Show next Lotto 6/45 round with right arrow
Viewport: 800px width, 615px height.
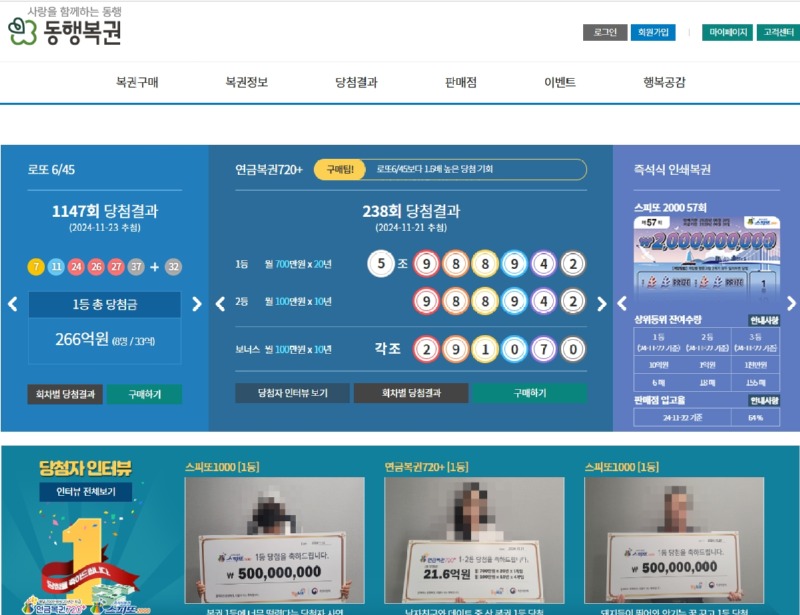(x=196, y=304)
